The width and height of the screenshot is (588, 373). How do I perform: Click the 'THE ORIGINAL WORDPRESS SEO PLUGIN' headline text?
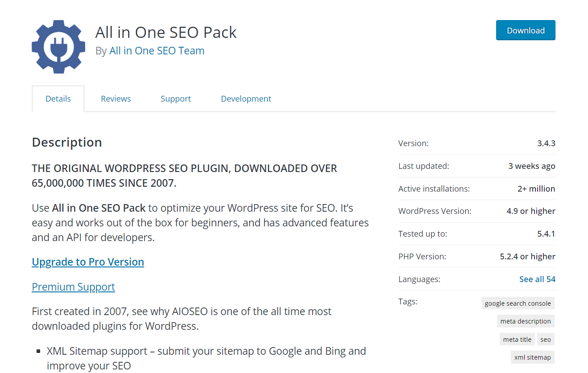point(185,176)
